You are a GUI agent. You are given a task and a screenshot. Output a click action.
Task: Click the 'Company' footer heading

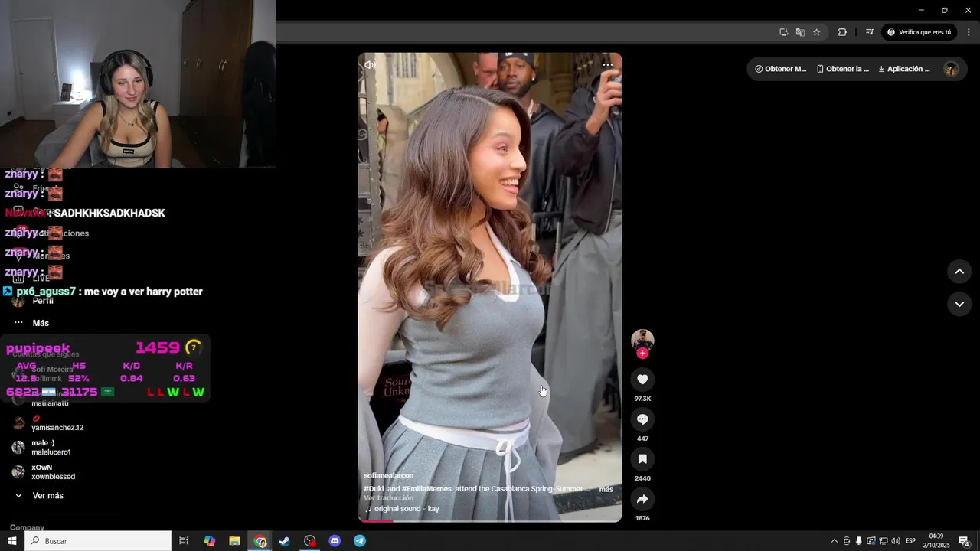27,527
